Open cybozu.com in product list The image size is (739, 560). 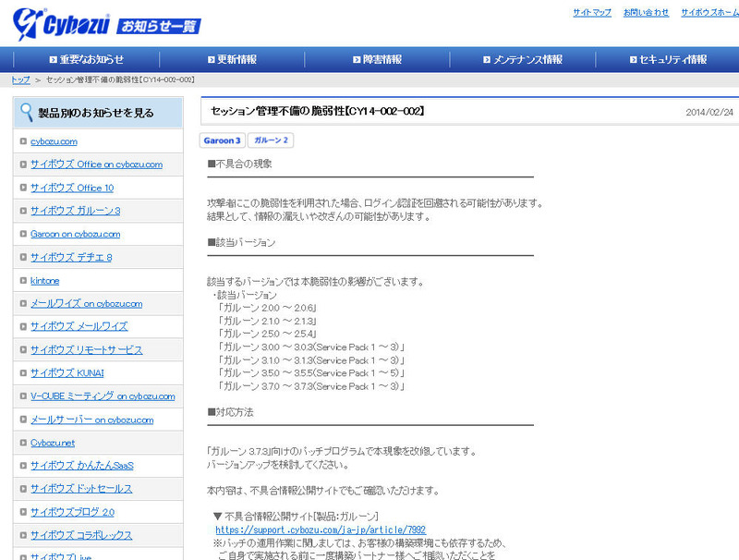click(54, 141)
